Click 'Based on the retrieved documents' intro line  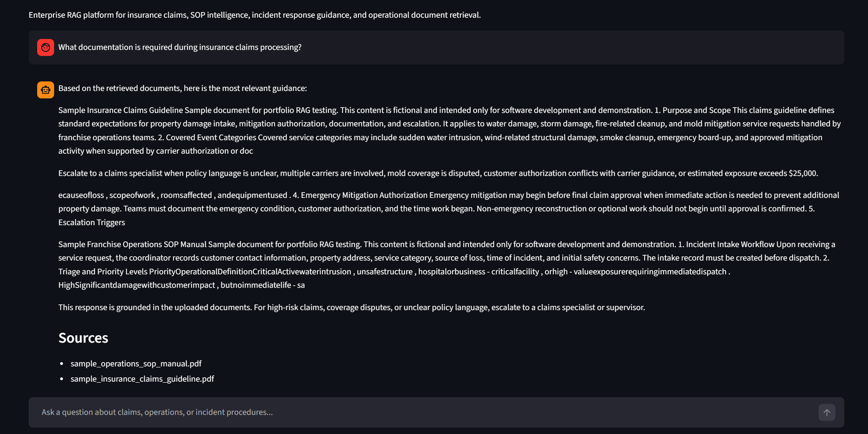[x=183, y=88]
